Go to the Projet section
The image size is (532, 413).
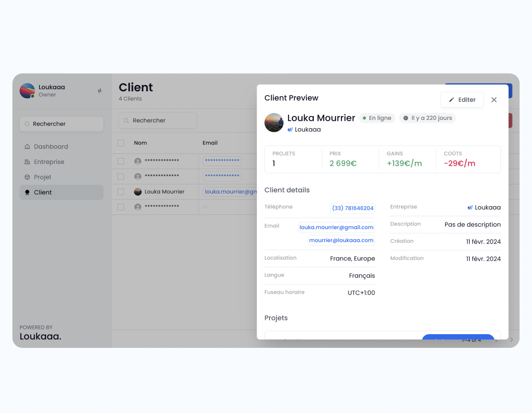tap(43, 177)
